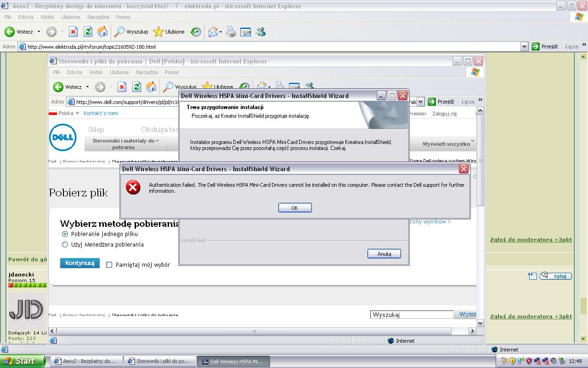
Task: Open Edycja menu in outer IE window
Action: tap(26, 17)
